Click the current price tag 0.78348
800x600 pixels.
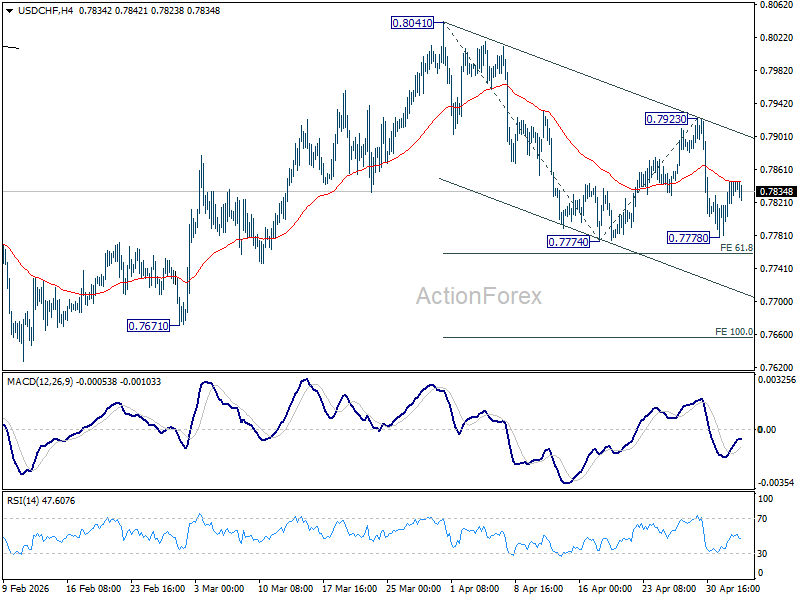(776, 191)
